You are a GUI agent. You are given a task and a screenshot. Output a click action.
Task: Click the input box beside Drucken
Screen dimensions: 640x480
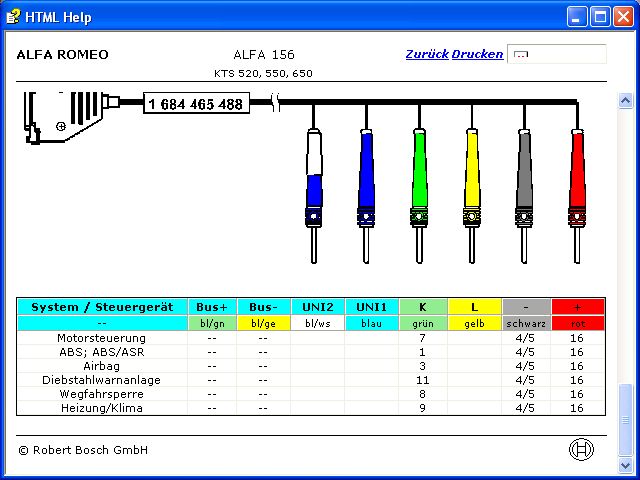pyautogui.click(x=556, y=54)
